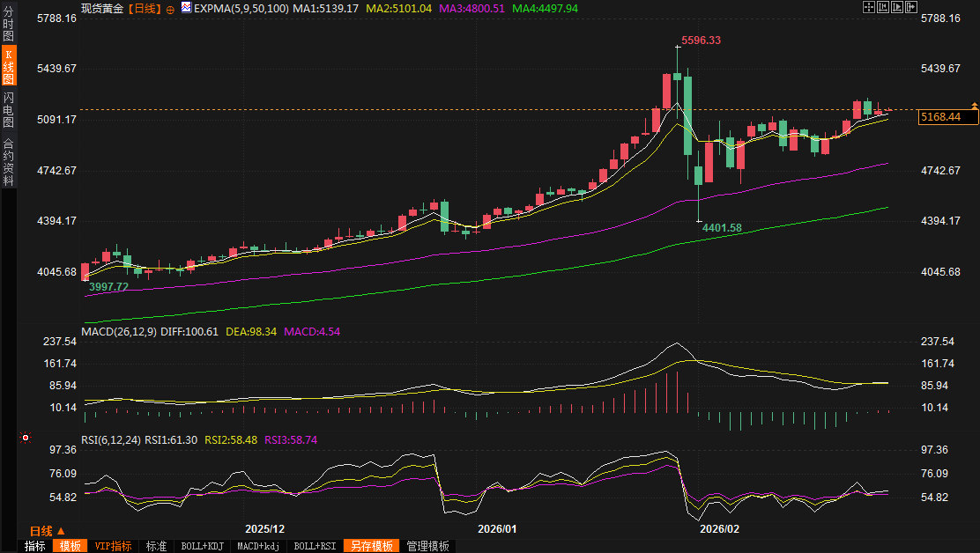Click the DEA:98.34 value

[251, 331]
